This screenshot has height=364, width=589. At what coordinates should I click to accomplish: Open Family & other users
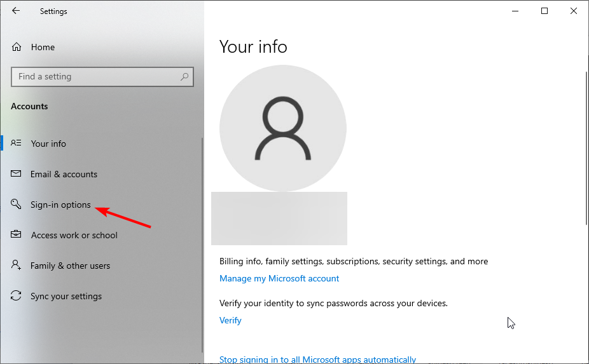click(x=70, y=266)
